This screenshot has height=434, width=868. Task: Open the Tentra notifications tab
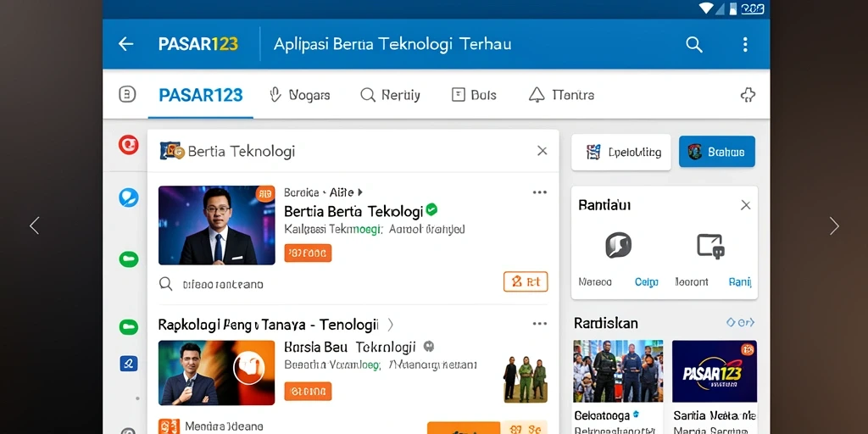(561, 95)
